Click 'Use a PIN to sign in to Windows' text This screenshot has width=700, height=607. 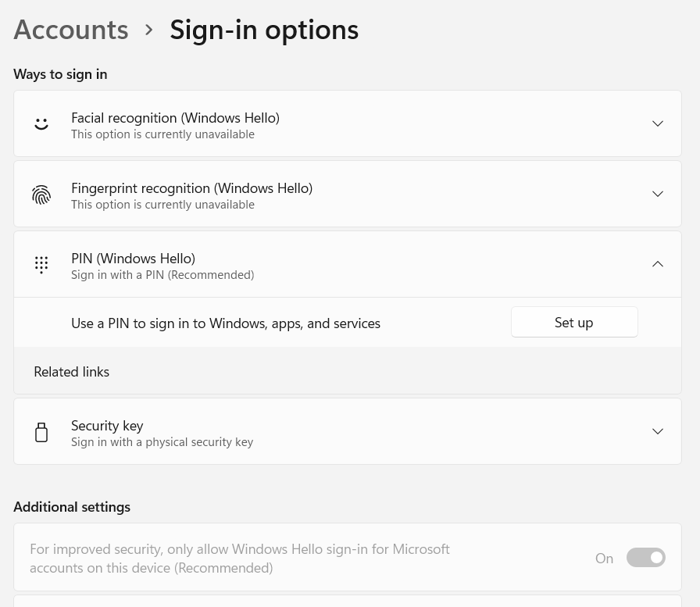226,323
